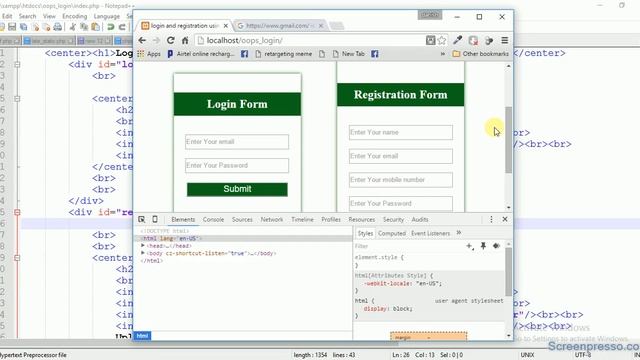Open the Language menu in Notepad++
Viewport: 640px width, 360px height.
click(107, 16)
